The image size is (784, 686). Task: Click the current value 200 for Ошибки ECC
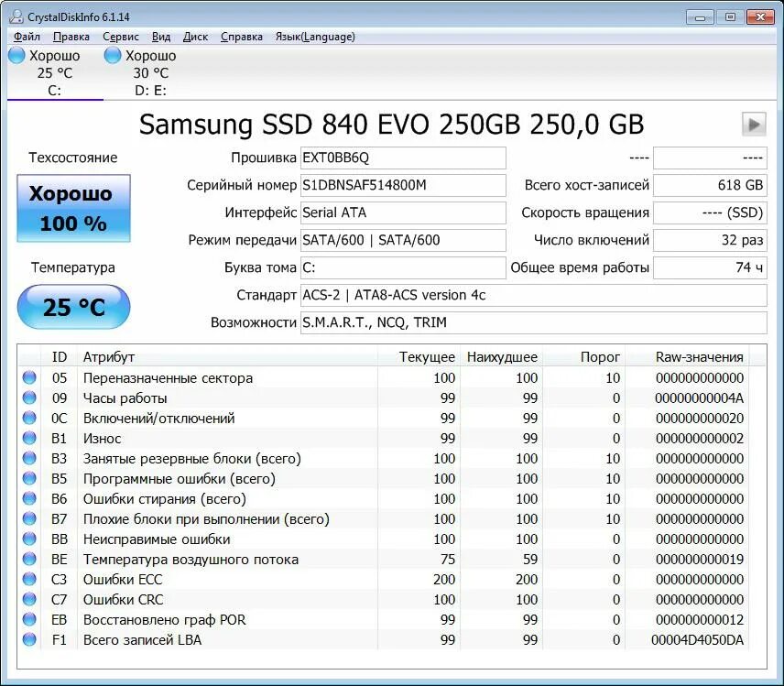444,580
